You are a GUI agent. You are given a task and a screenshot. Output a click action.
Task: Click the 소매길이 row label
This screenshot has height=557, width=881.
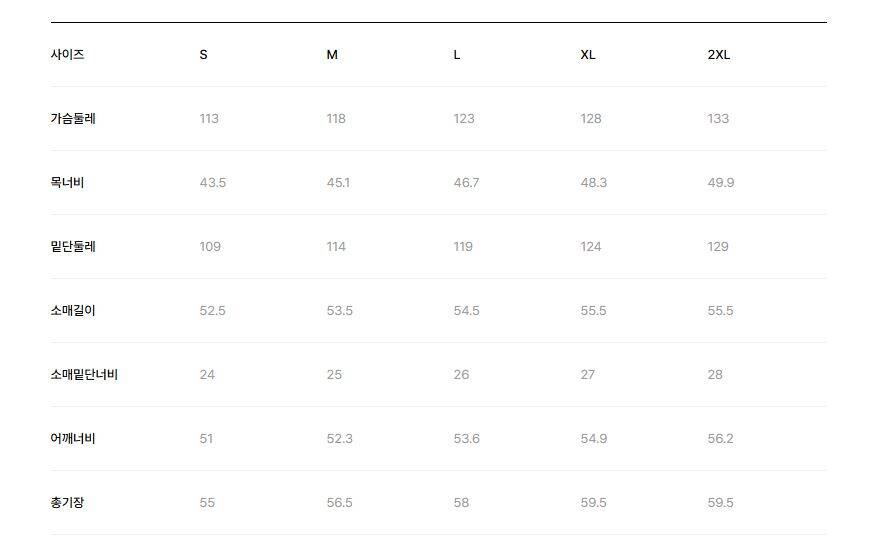pyautogui.click(x=73, y=311)
